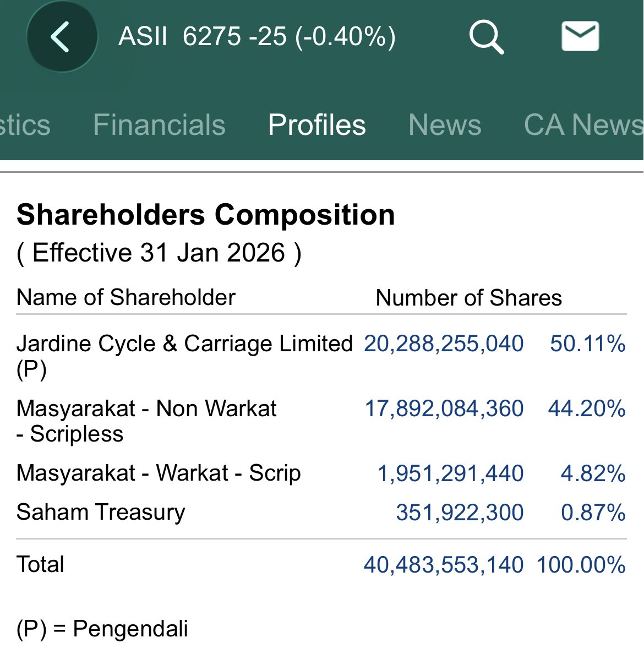Switch to the Financials tab
The image size is (644, 659).
click(159, 124)
